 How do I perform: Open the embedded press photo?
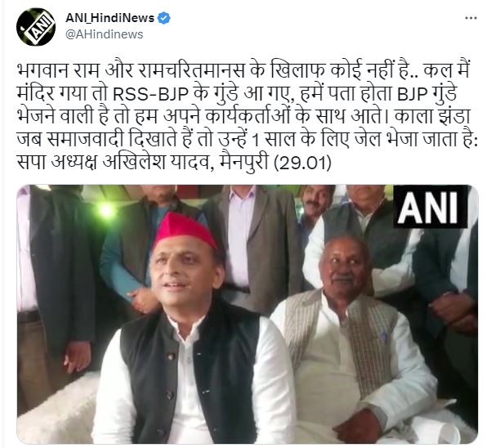(x=248, y=314)
